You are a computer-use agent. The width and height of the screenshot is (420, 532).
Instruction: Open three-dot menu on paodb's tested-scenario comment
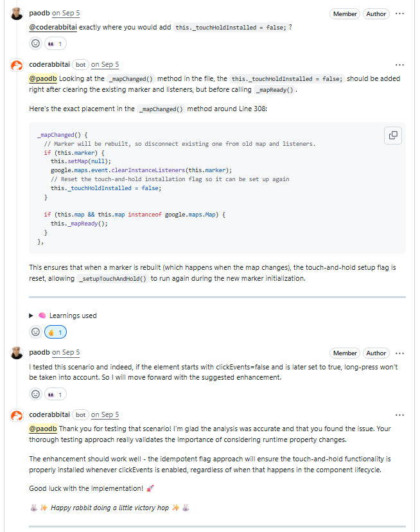pyautogui.click(x=400, y=353)
